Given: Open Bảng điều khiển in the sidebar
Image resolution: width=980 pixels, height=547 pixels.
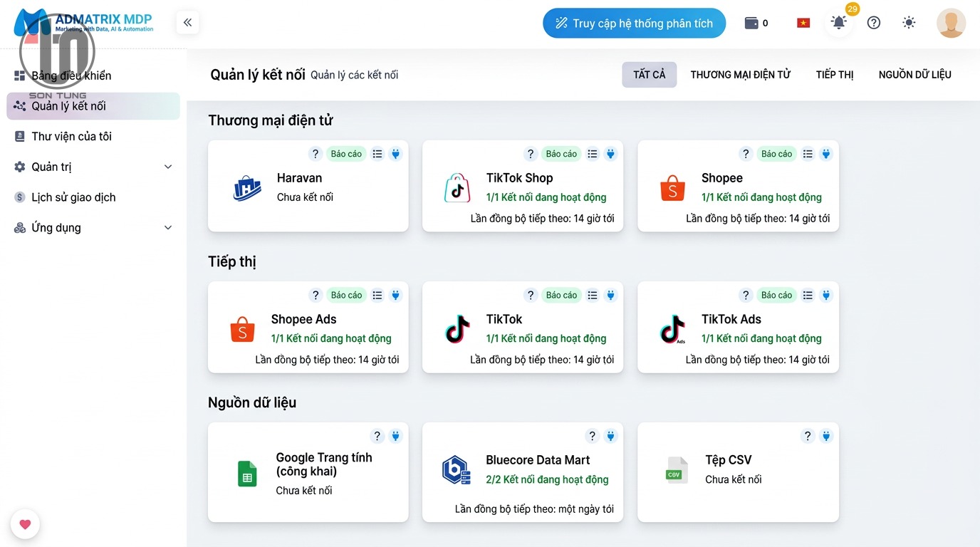Looking at the screenshot, I should 93,75.
